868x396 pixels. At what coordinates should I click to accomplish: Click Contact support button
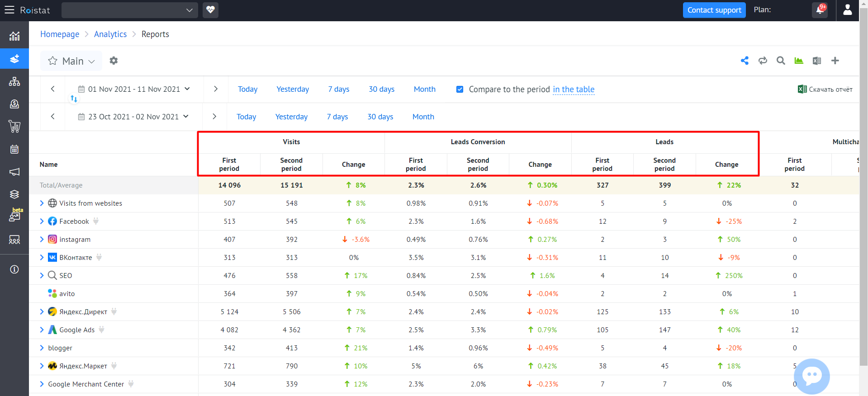pos(714,10)
